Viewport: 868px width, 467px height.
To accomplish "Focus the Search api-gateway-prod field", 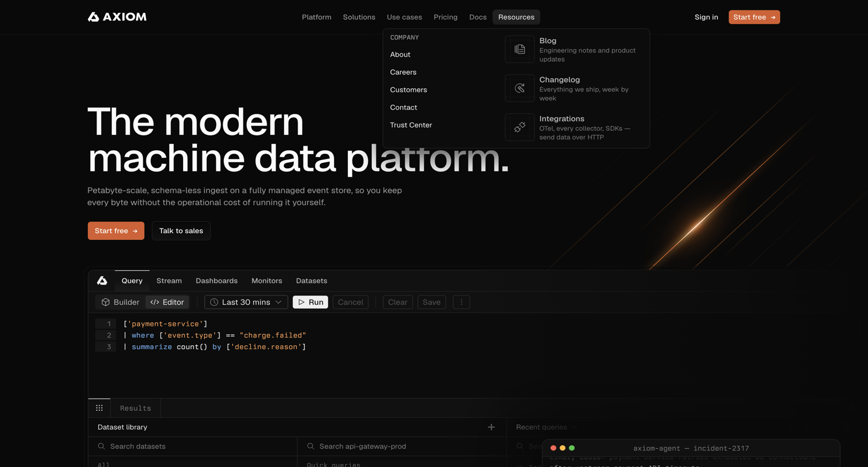I will 402,446.
